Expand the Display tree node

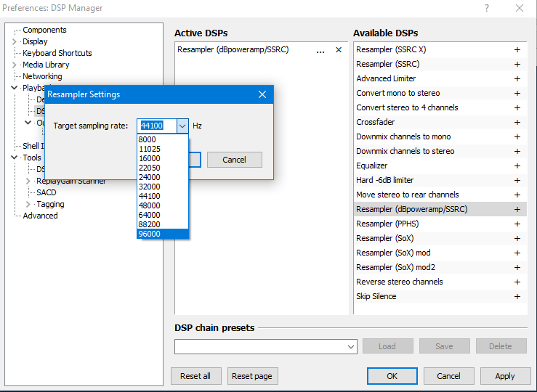[x=14, y=41]
